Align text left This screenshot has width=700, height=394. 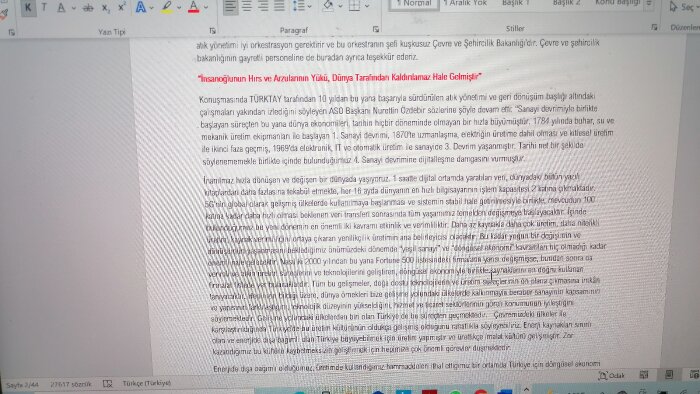click(230, 7)
